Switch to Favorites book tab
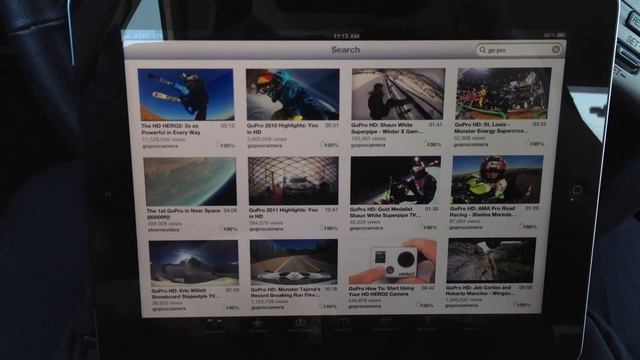Image resolution: width=640 pixels, height=360 pixels. point(342,325)
